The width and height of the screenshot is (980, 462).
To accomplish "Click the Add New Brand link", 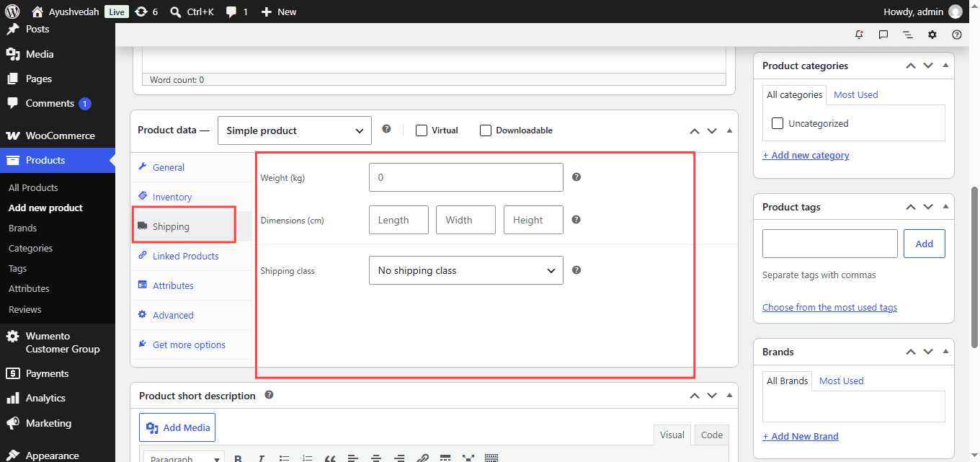I will pos(801,436).
